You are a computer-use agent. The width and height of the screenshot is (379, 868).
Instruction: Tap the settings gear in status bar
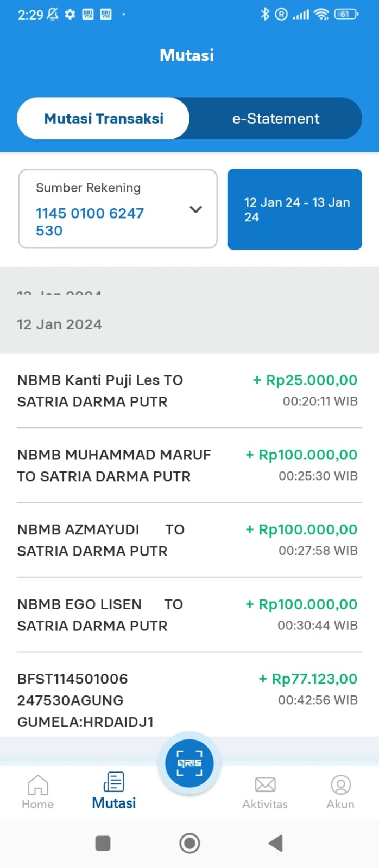pos(70,15)
